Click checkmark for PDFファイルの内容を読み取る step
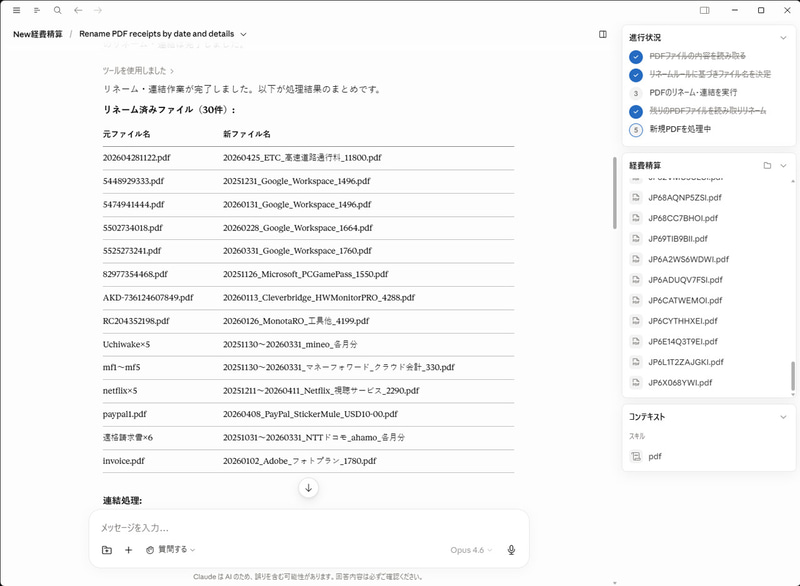The height and width of the screenshot is (586, 800). pos(636,56)
